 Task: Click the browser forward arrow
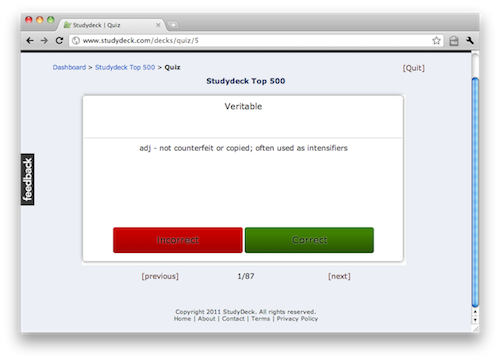pos(44,41)
